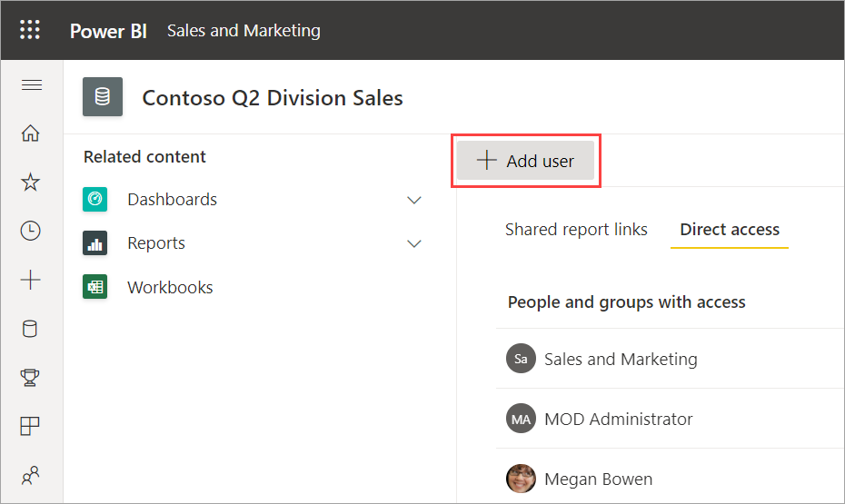Open Workbooks related content item

coord(170,287)
